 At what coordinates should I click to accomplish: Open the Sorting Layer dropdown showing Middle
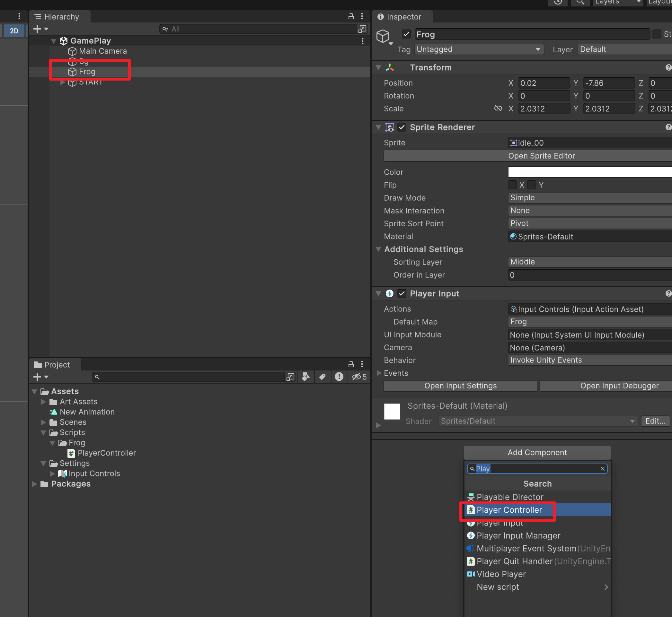click(x=590, y=262)
